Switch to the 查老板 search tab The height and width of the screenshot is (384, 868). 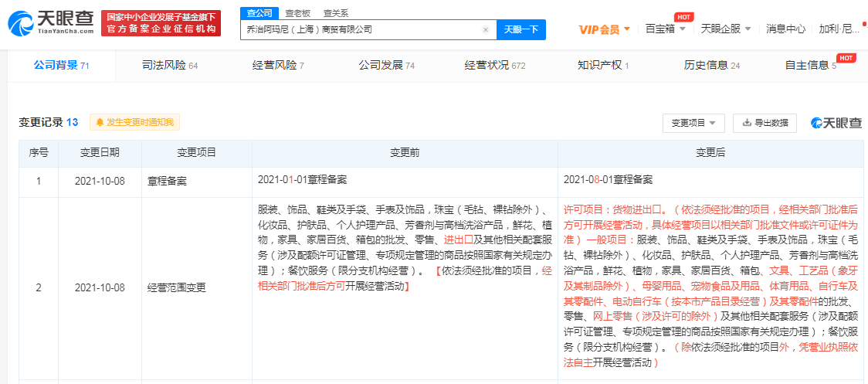click(x=298, y=13)
